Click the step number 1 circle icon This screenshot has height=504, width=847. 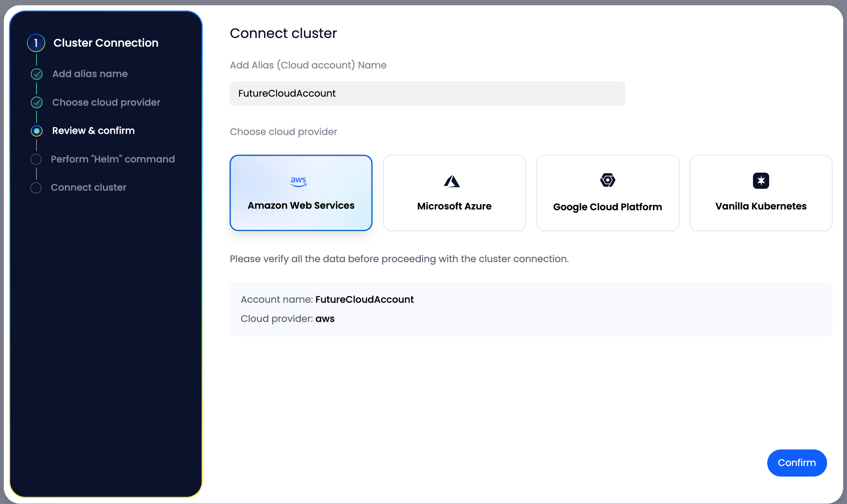[36, 43]
